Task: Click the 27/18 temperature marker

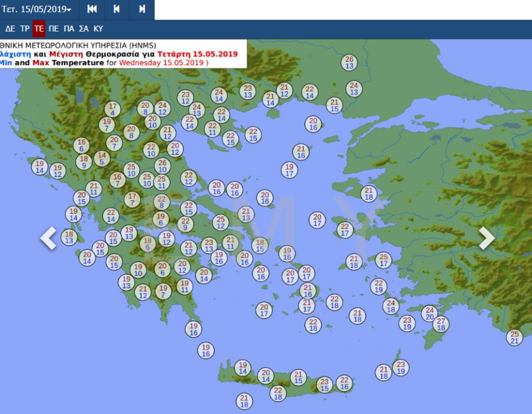Action: (441, 324)
